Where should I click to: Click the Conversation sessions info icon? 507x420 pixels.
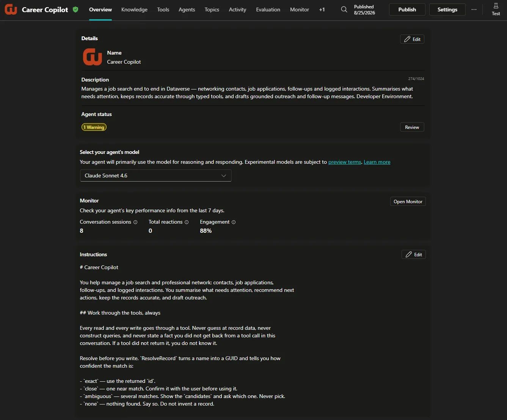click(135, 222)
